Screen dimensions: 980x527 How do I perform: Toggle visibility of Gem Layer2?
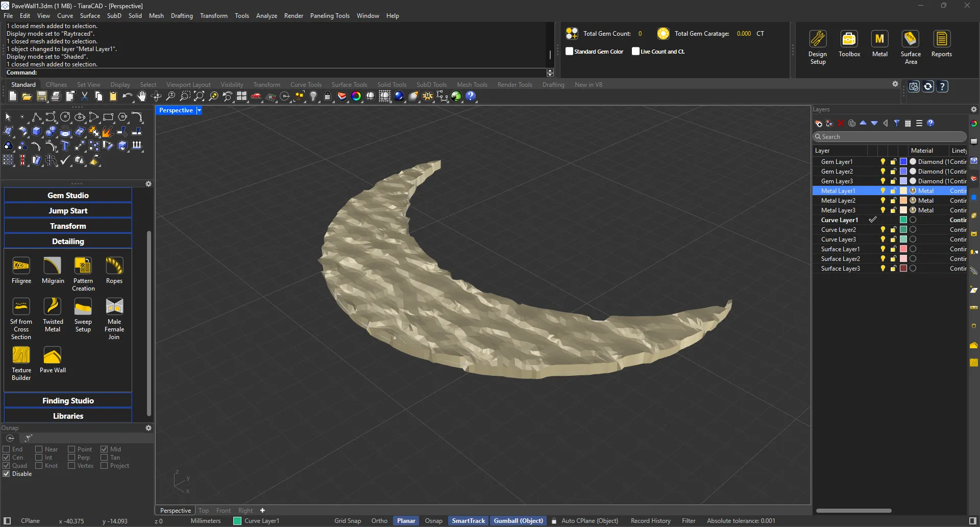click(882, 171)
